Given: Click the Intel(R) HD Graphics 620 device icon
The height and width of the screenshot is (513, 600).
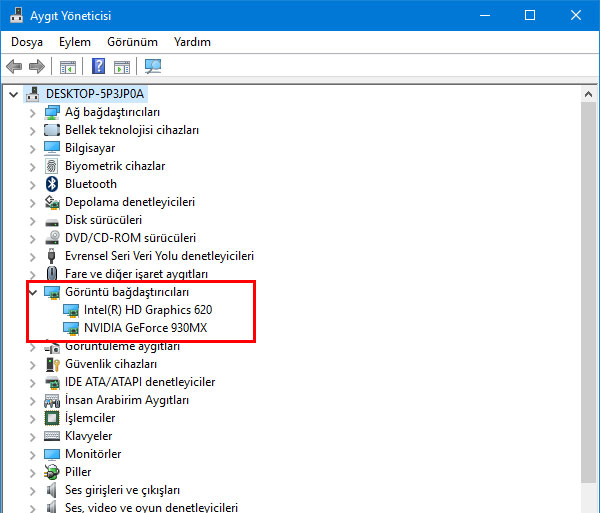Looking at the screenshot, I should [x=71, y=310].
